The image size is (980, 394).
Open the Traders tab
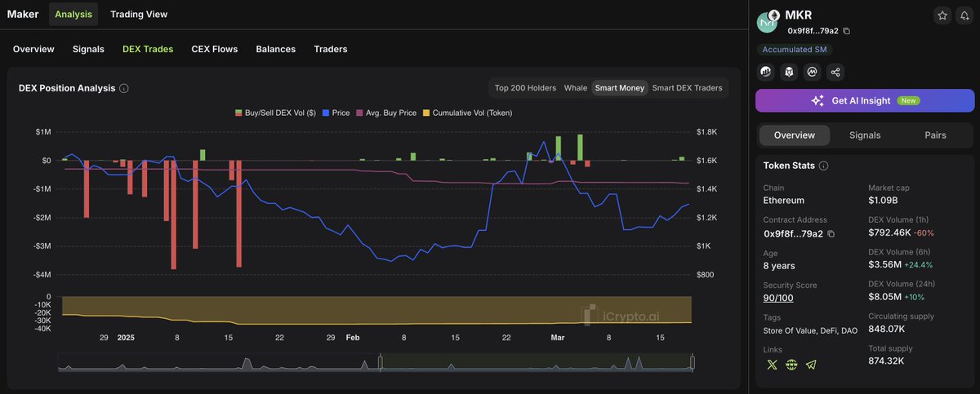(x=331, y=49)
